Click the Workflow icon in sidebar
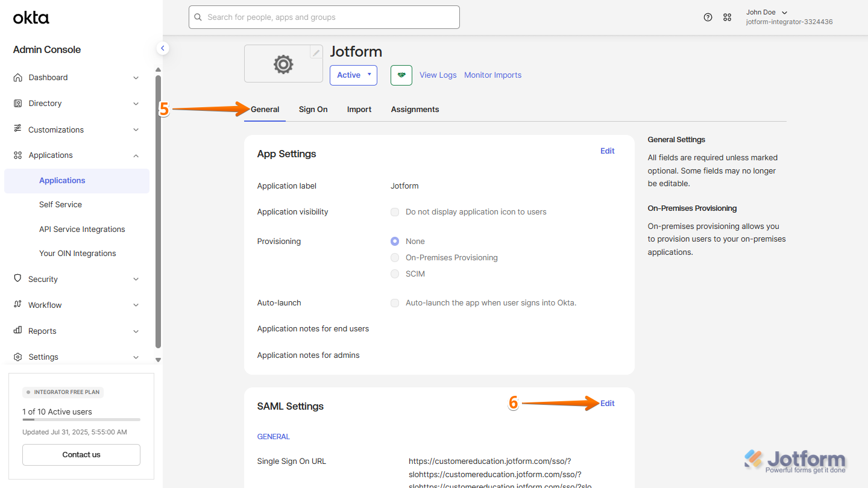868x488 pixels. click(x=17, y=305)
